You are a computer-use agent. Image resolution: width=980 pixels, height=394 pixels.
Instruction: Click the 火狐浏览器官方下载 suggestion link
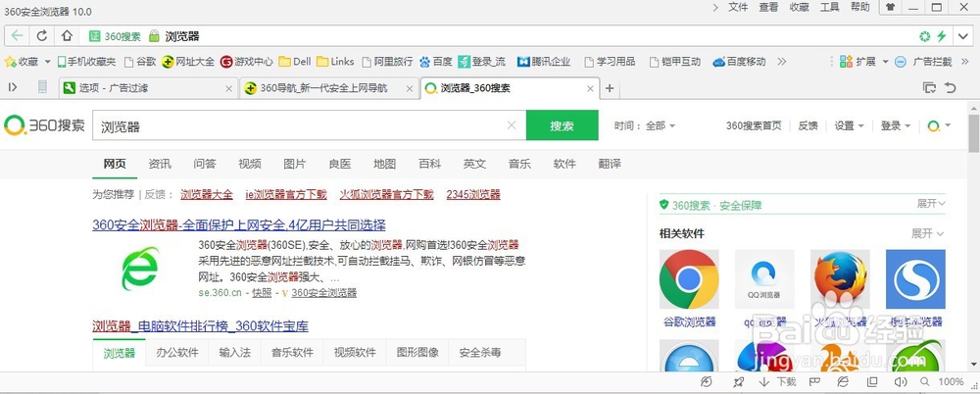386,194
